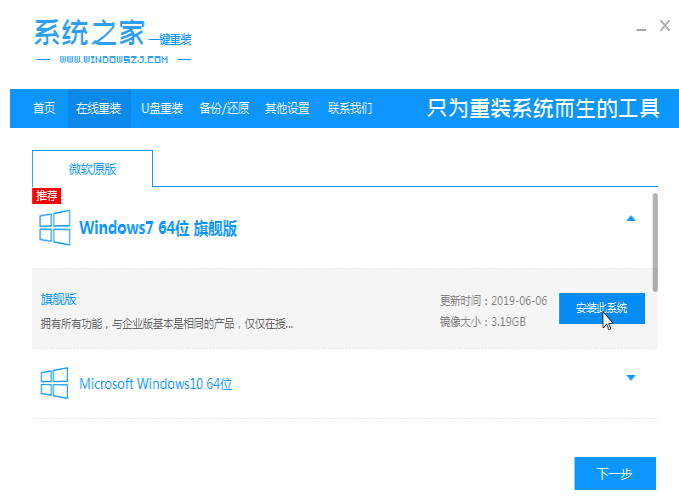Open the 其他设置 menu
Screen dimensions: 679x501
[x=287, y=108]
